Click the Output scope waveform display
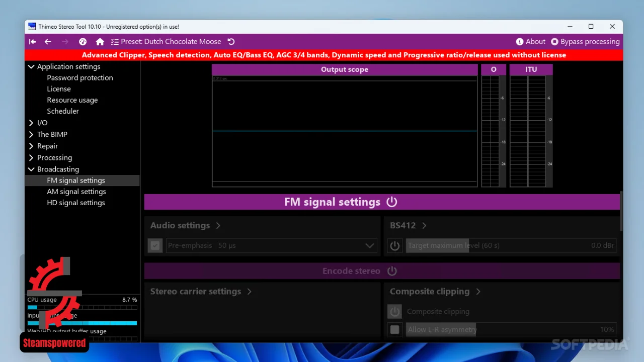The height and width of the screenshot is (362, 644). (x=345, y=131)
